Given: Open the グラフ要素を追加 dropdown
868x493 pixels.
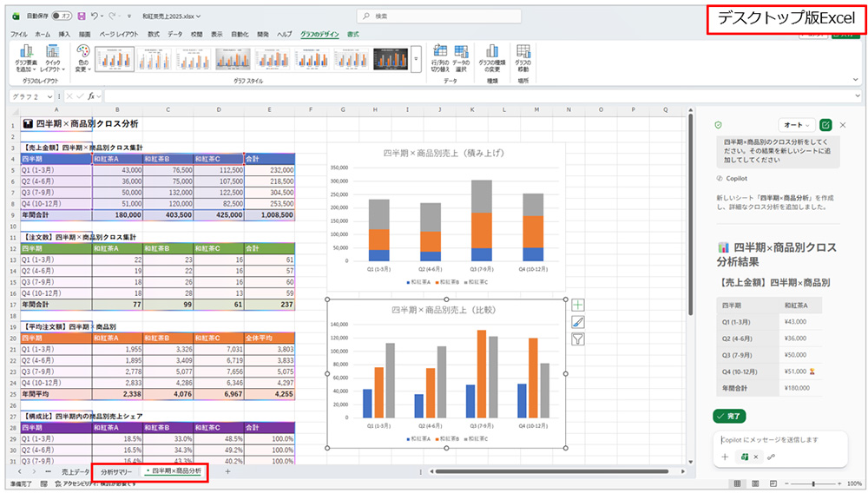Looking at the screenshot, I should pos(24,58).
